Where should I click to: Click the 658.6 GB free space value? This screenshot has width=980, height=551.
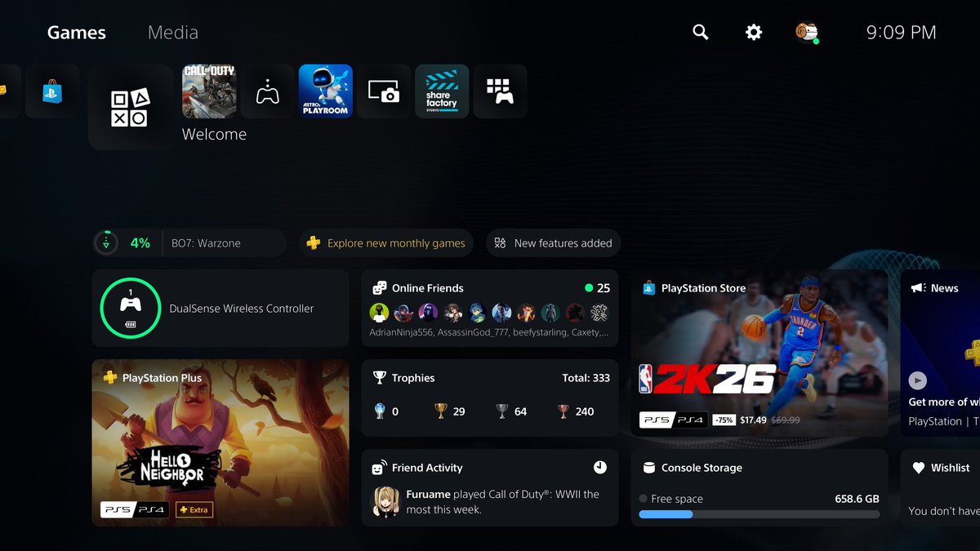857,499
